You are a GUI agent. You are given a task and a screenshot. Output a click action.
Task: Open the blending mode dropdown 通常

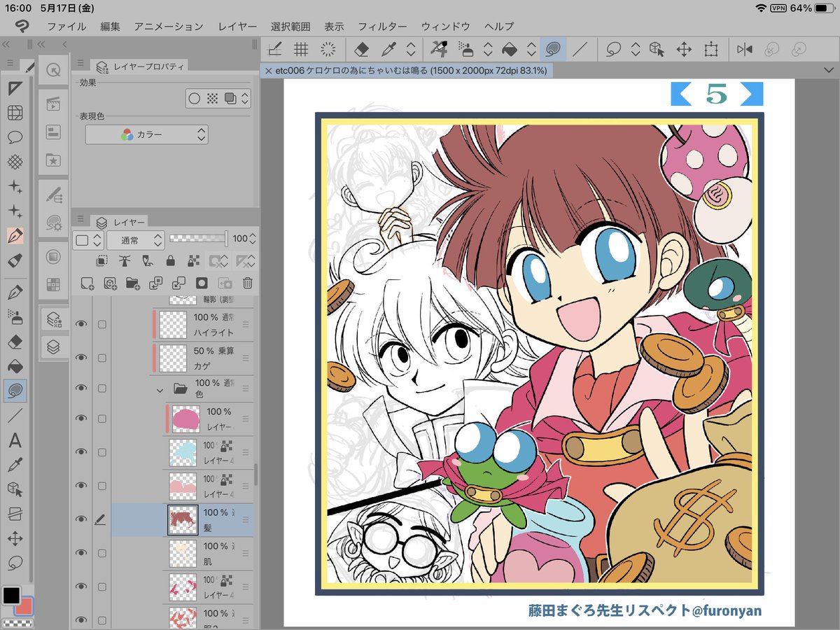coord(136,239)
